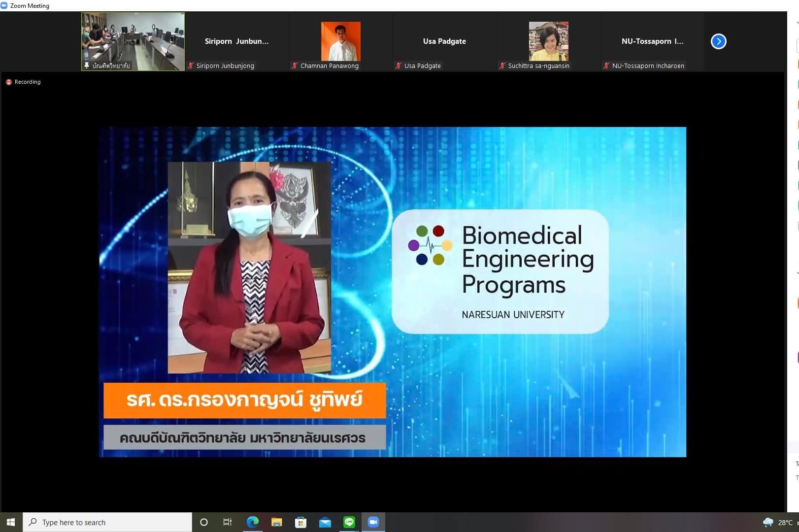The height and width of the screenshot is (532, 799).
Task: Show next participants with blue arrow button
Action: tap(718, 41)
